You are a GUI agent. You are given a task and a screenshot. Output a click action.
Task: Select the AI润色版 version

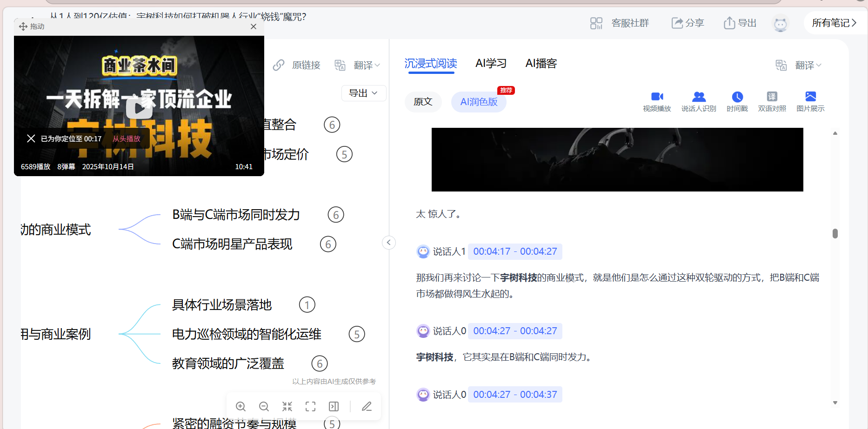click(479, 102)
